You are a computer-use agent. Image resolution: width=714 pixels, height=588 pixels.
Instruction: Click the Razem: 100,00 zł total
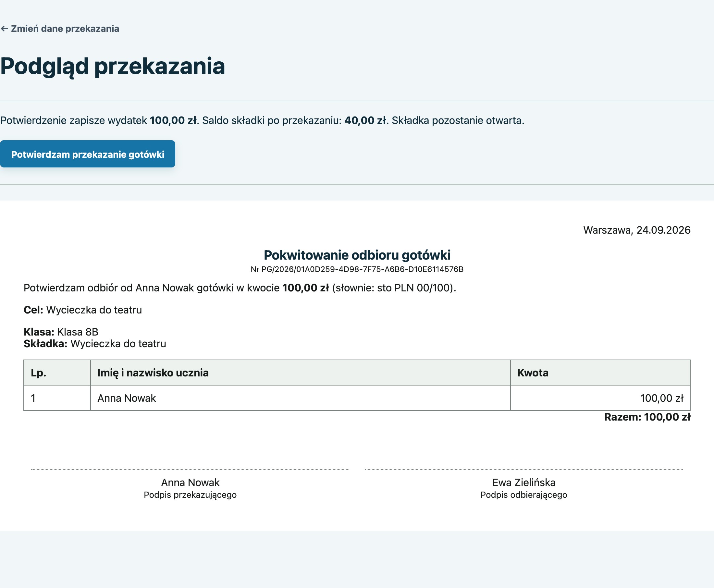tap(647, 417)
